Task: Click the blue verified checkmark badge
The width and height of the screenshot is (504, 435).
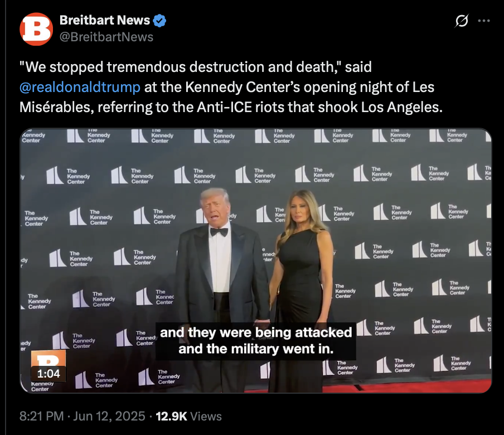Action: tap(159, 21)
